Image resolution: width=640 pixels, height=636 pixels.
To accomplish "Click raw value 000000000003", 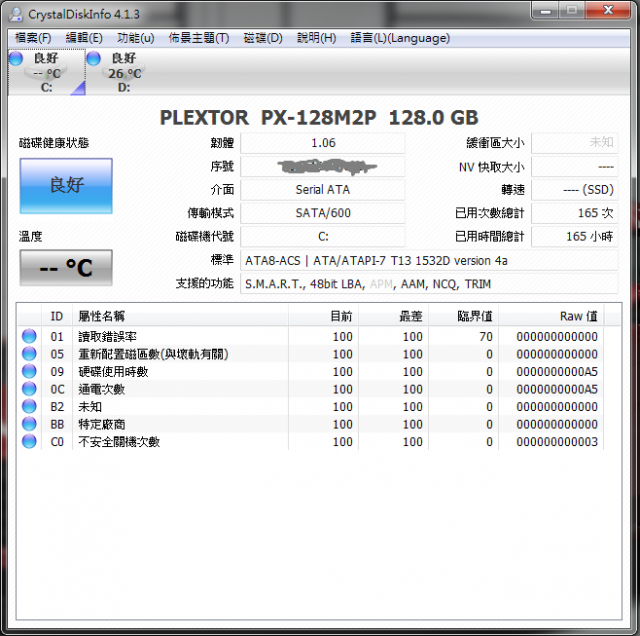I will (557, 442).
